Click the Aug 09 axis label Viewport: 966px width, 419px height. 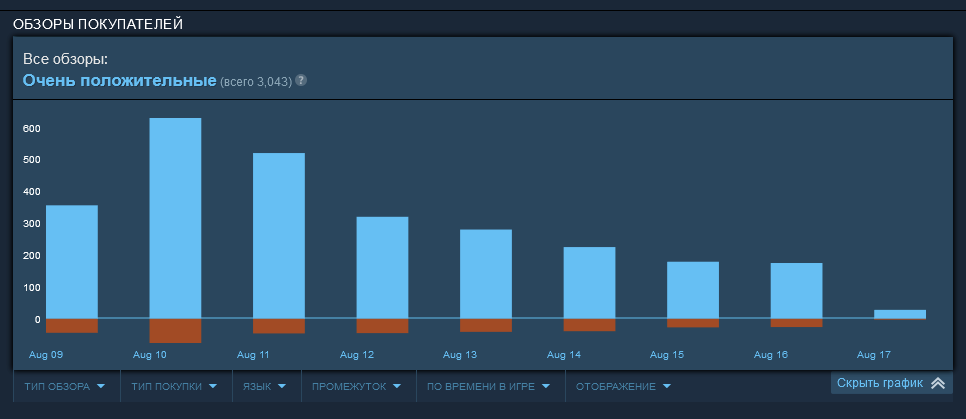click(46, 356)
